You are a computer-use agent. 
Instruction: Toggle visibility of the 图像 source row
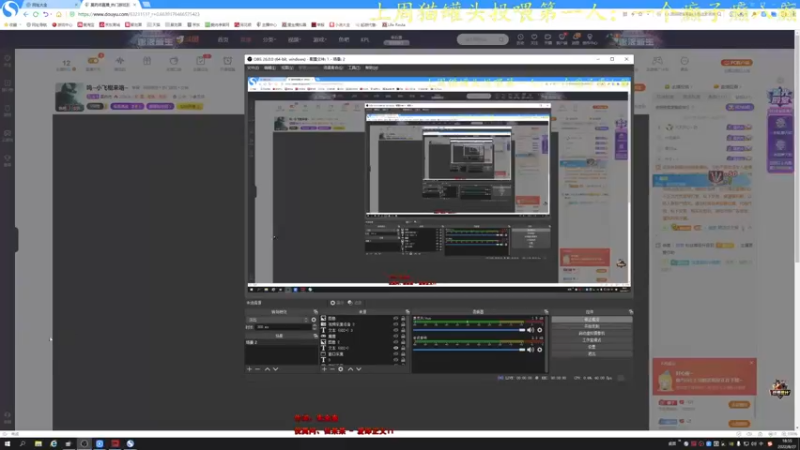395,318
